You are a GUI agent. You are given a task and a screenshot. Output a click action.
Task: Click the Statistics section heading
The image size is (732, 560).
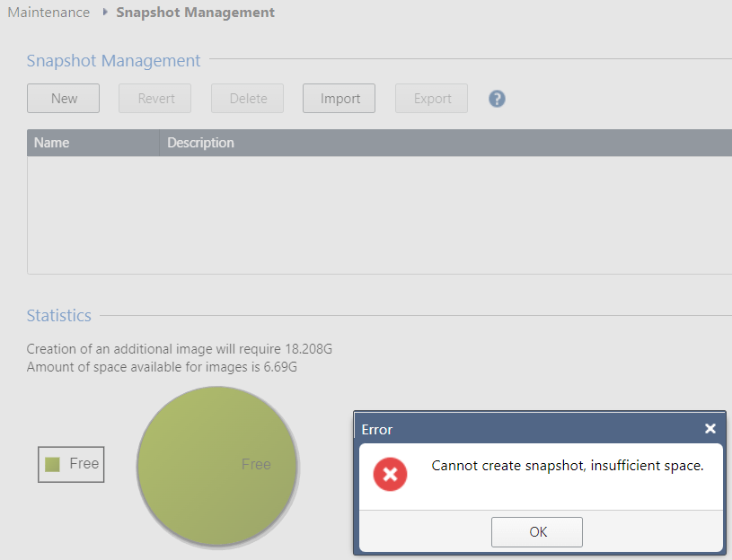59,316
